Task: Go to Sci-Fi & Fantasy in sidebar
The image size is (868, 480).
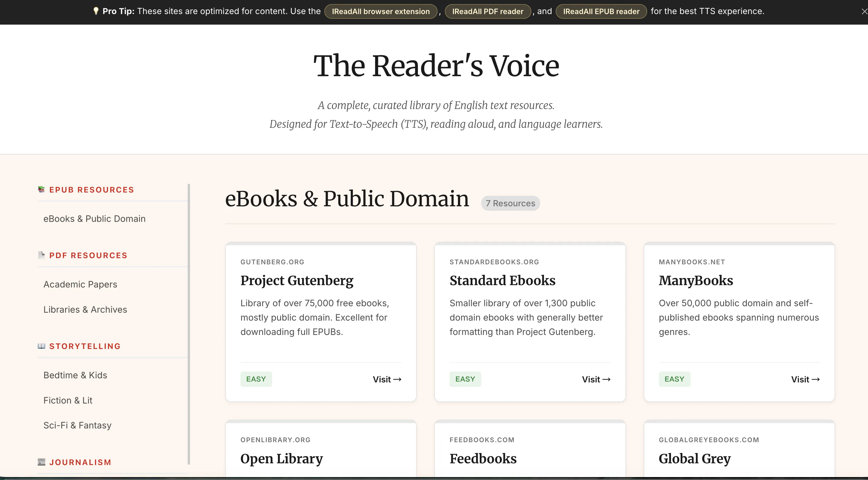Action: coord(77,425)
